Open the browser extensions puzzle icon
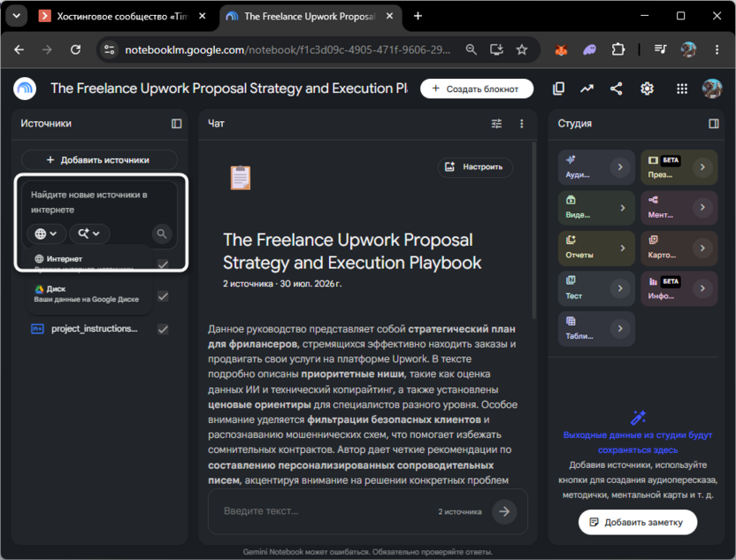 (618, 50)
